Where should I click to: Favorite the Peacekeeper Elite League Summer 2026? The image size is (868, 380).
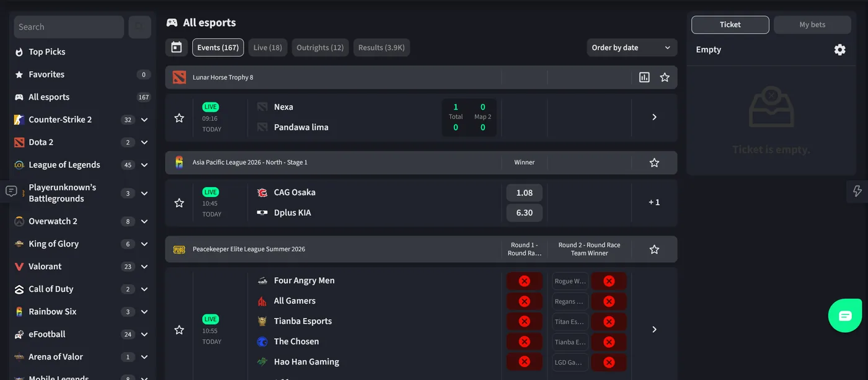point(654,249)
